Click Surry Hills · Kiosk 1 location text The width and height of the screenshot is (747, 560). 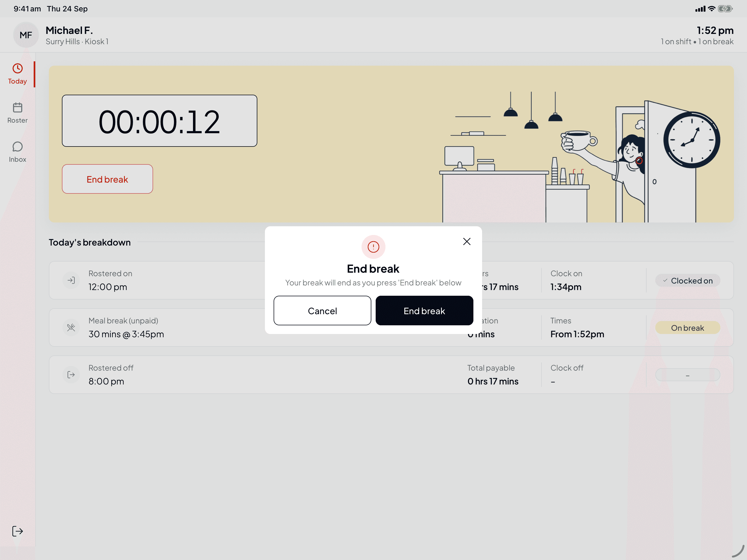point(77,42)
